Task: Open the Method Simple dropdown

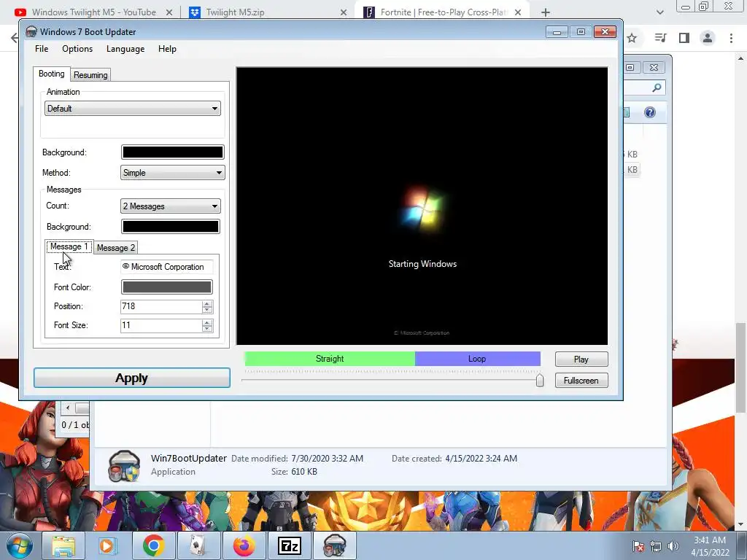Action: (x=172, y=172)
